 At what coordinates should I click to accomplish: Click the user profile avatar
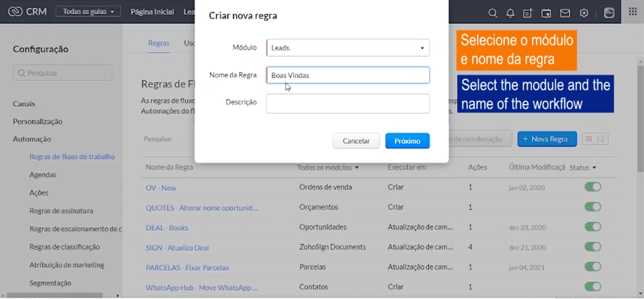pos(609,13)
